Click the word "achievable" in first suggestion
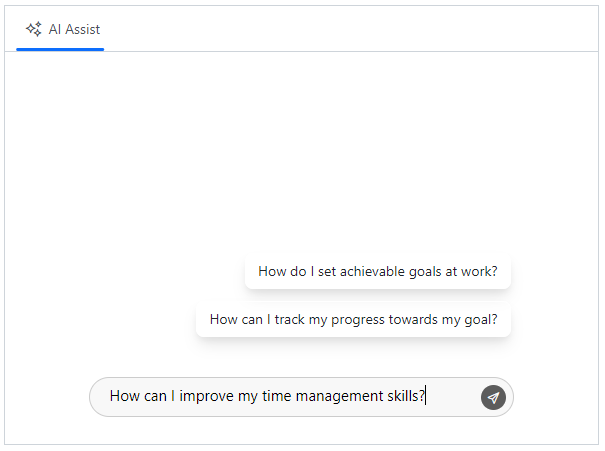 click(x=372, y=271)
